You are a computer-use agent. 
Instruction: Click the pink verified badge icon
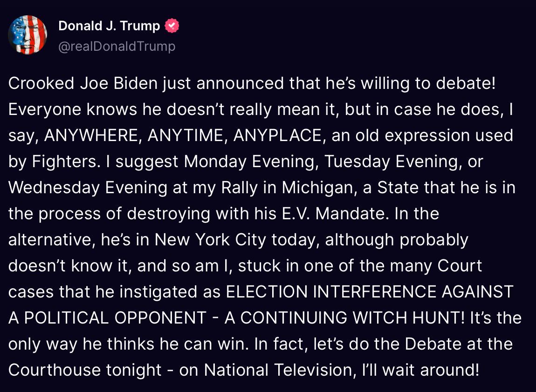[x=172, y=26]
